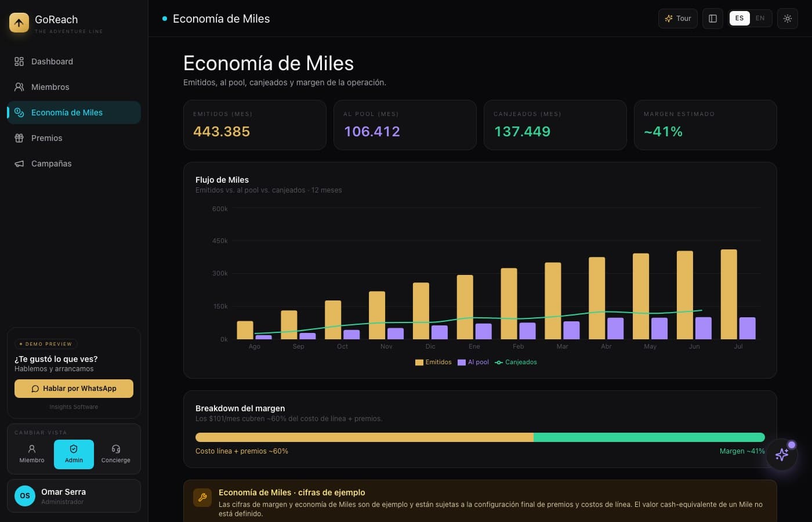
Task: Switch language to ES
Action: [x=739, y=18]
